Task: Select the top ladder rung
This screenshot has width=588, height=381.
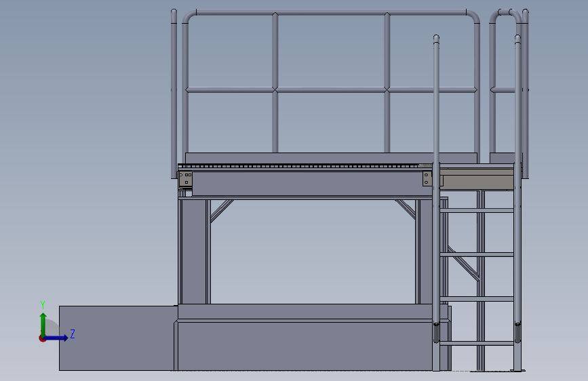Action: point(477,210)
